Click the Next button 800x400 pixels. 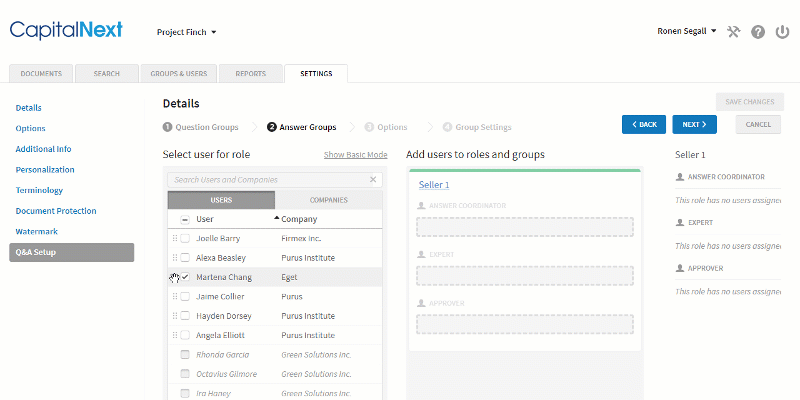(x=694, y=124)
